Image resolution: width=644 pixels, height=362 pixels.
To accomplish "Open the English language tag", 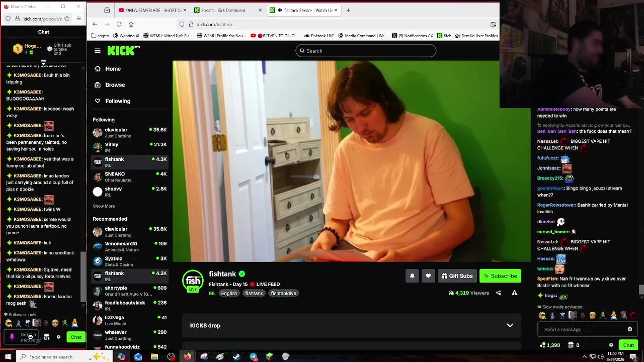I will tap(229, 293).
